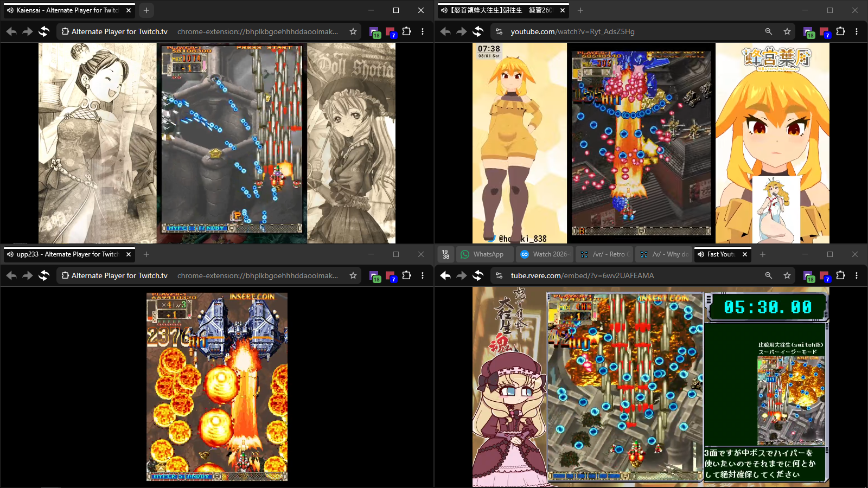Open extension with badge 7 in YouTube window

click(x=825, y=32)
